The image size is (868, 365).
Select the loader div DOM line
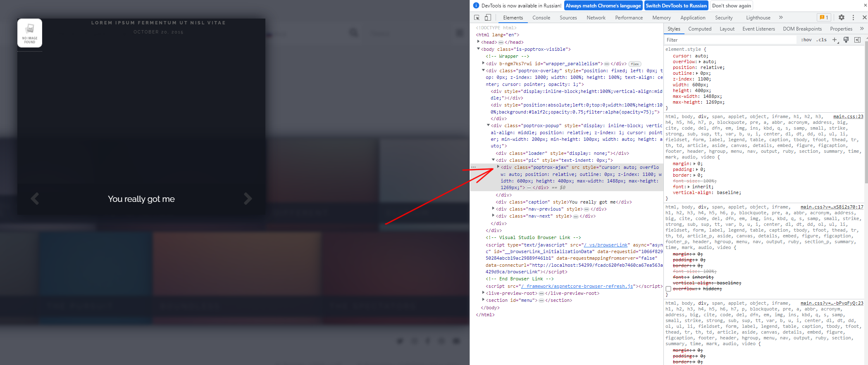tap(562, 153)
